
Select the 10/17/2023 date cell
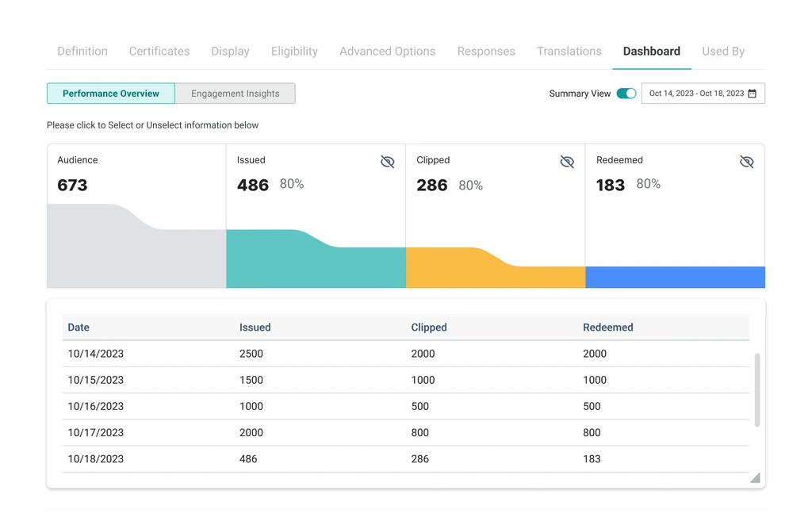click(96, 432)
